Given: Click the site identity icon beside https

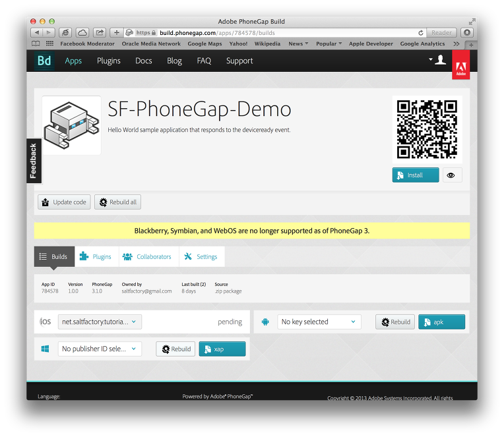Looking at the screenshot, I should 129,32.
